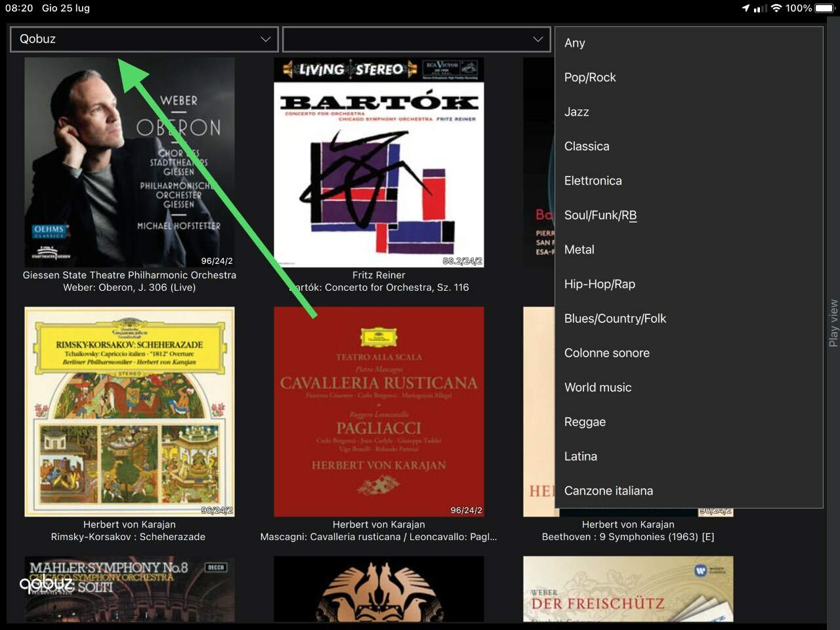Image resolution: width=840 pixels, height=630 pixels.
Task: Choose Blues/Country/Folk from the list
Action: coord(688,318)
